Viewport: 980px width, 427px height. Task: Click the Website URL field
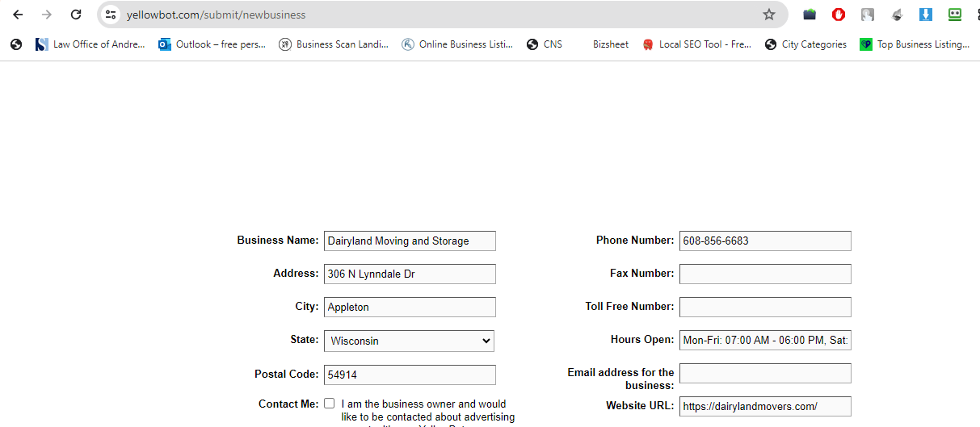[765, 406]
